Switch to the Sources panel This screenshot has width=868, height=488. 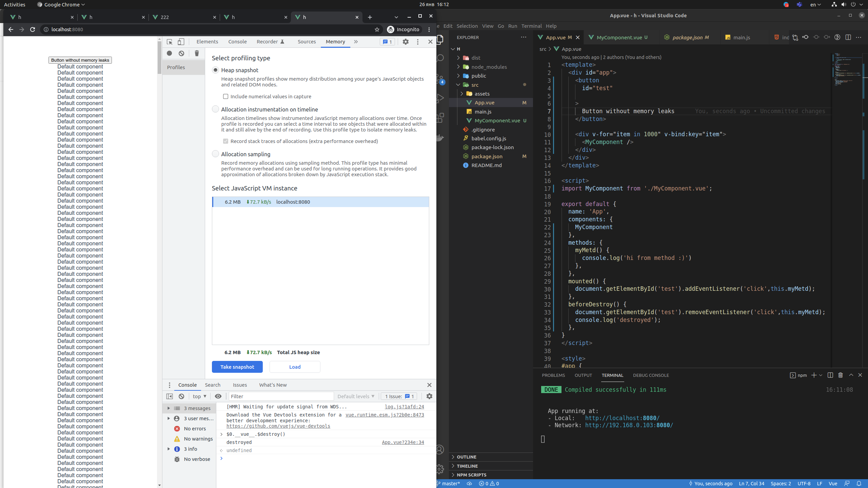click(306, 41)
